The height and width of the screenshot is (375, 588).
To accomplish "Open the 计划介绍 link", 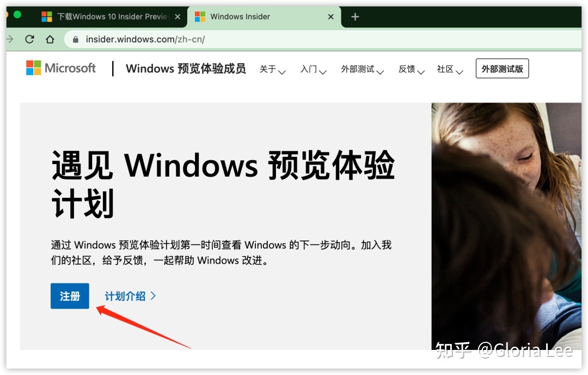I will [130, 296].
